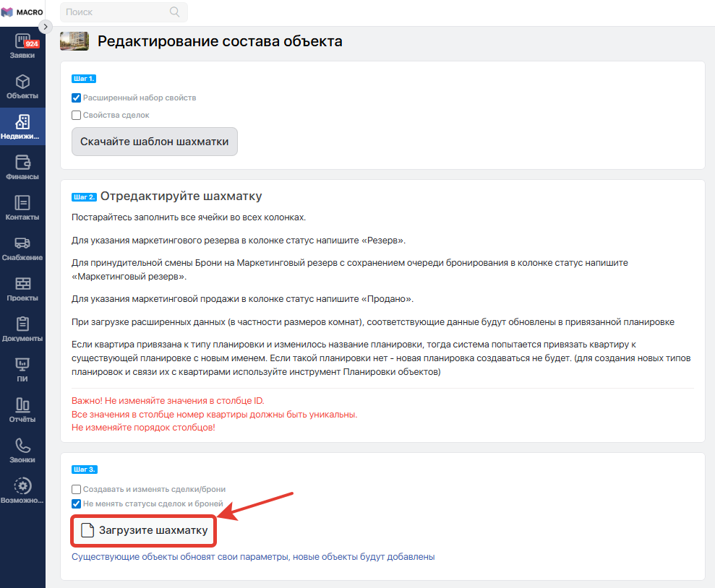Open the Документы clipboard icon

tap(22, 324)
